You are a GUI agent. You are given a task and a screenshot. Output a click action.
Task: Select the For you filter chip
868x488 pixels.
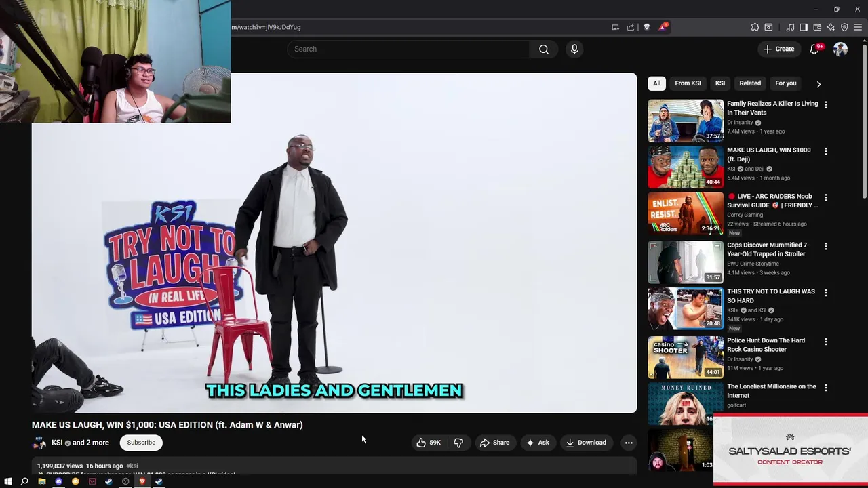[x=786, y=83]
